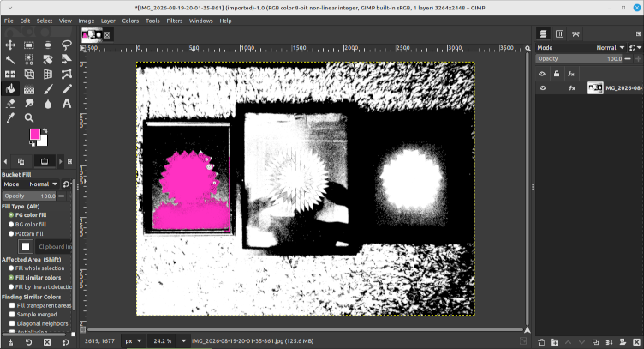The image size is (644, 349).
Task: Select the Bucket Fill tool
Action: coord(10,89)
